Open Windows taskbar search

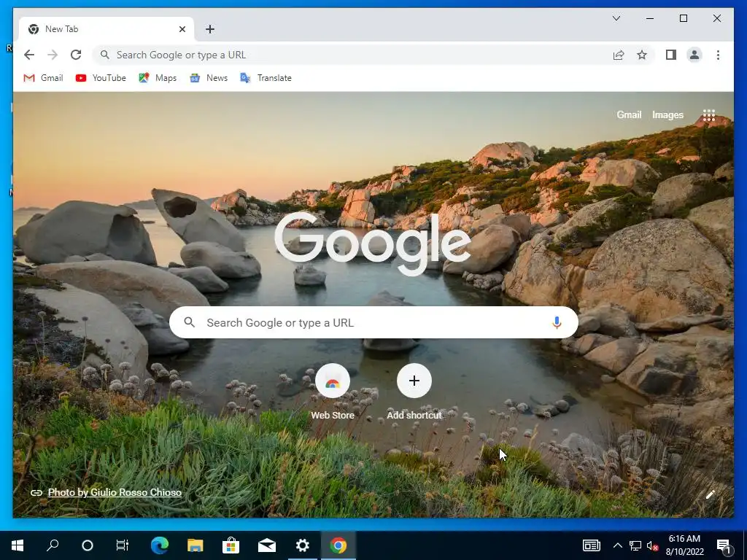tap(53, 545)
